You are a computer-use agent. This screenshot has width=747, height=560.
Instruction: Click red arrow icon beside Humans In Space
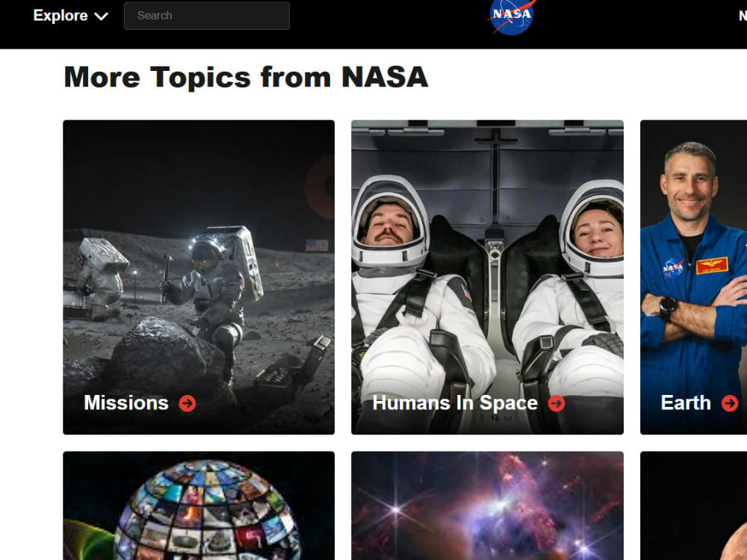557,403
